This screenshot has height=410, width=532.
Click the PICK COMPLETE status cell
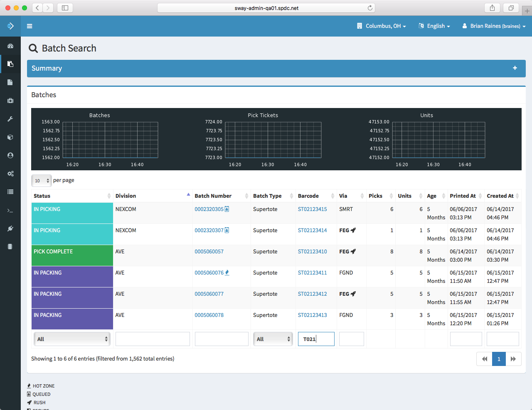tap(72, 255)
